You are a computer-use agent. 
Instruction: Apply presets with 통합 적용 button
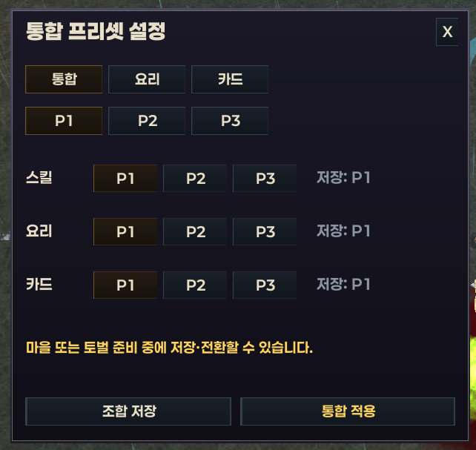click(x=348, y=411)
